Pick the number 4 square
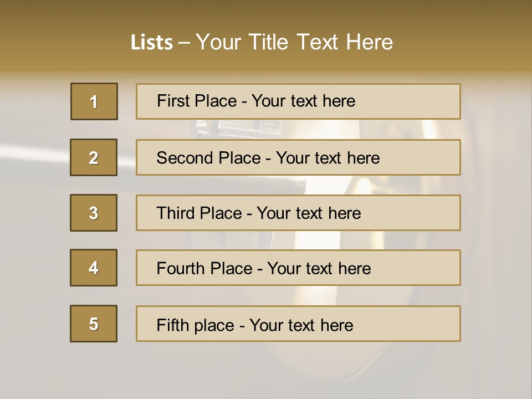 pos(94,268)
